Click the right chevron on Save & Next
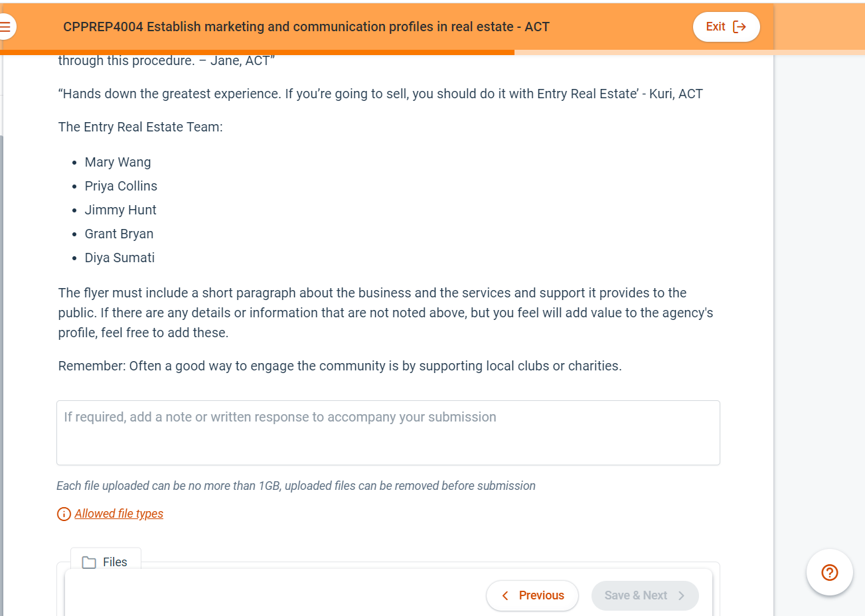Screen dimensions: 865x616 tap(681, 595)
